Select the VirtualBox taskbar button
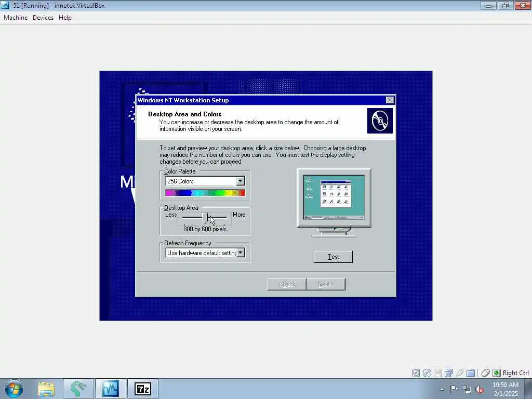 coord(110,389)
